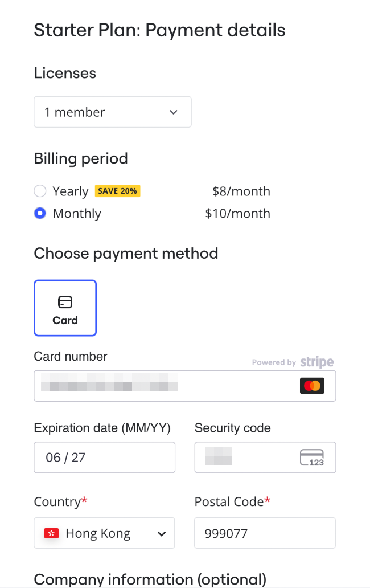Click the Mastercard brand icon

tap(312, 386)
